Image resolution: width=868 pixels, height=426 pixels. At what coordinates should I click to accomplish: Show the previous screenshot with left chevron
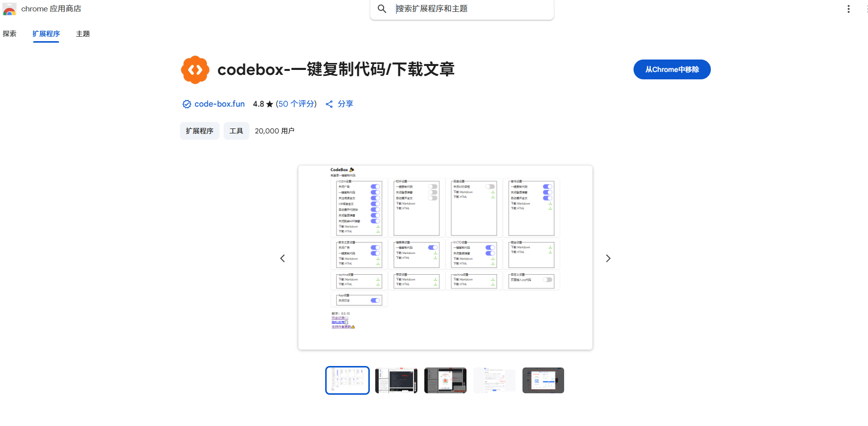(283, 258)
